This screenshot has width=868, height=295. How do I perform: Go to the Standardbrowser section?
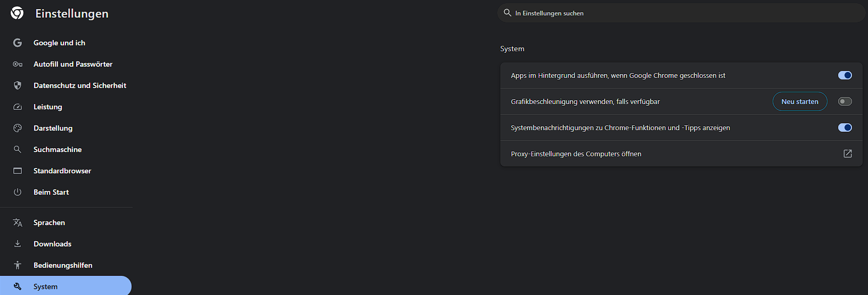62,171
